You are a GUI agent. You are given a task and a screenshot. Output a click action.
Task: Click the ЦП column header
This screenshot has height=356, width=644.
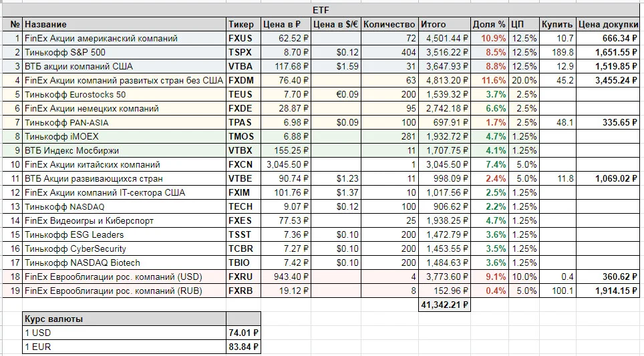[x=524, y=25]
